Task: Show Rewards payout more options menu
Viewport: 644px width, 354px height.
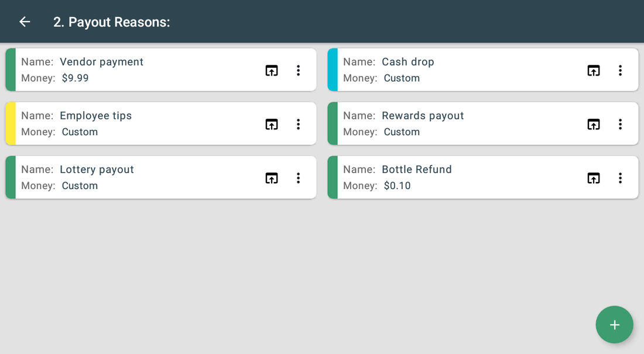Action: coord(620,124)
